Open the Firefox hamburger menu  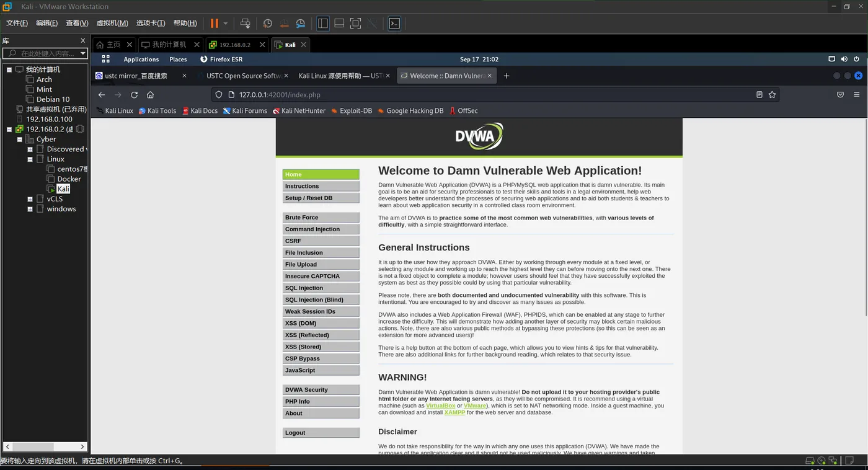pos(857,95)
